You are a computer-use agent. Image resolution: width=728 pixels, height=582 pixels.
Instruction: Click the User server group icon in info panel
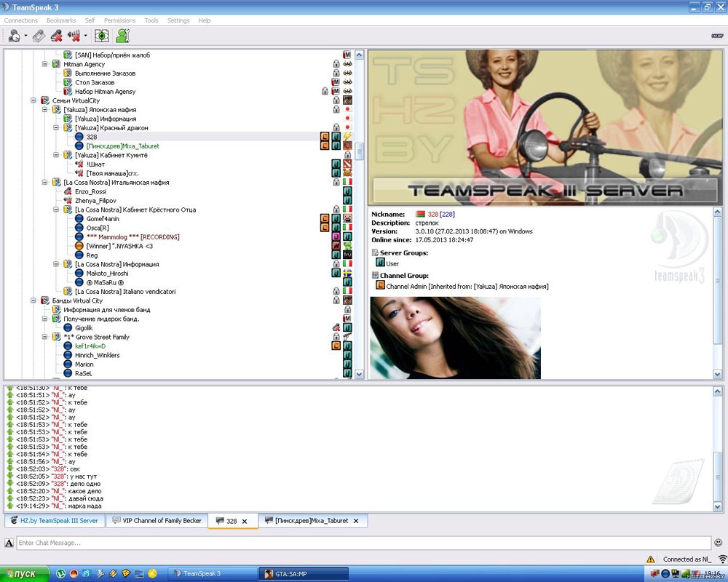[x=380, y=263]
